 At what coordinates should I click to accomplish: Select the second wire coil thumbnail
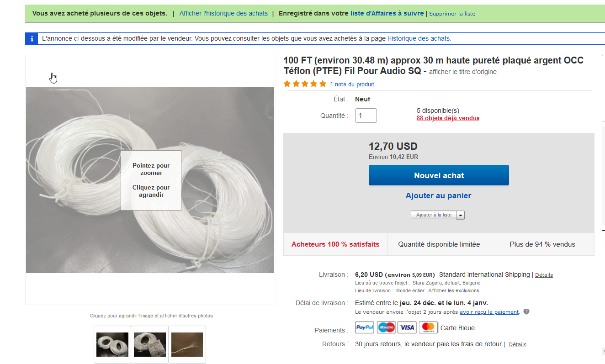pyautogui.click(x=150, y=344)
